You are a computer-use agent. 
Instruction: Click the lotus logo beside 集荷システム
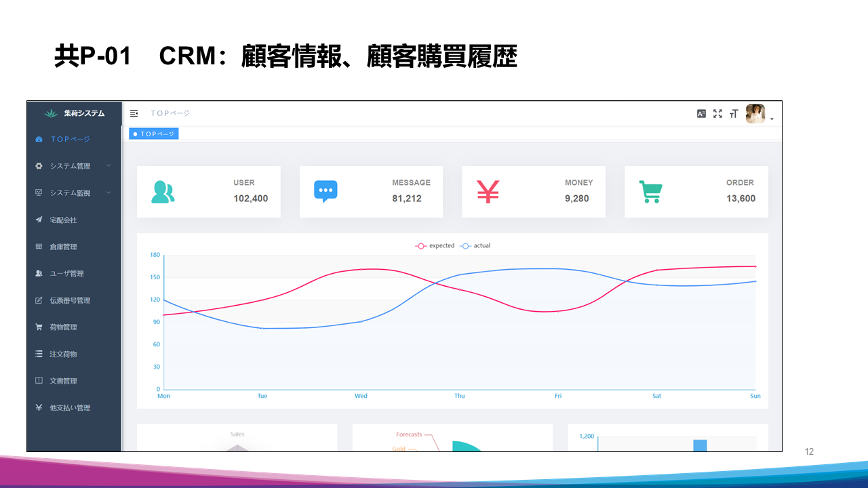(x=51, y=113)
